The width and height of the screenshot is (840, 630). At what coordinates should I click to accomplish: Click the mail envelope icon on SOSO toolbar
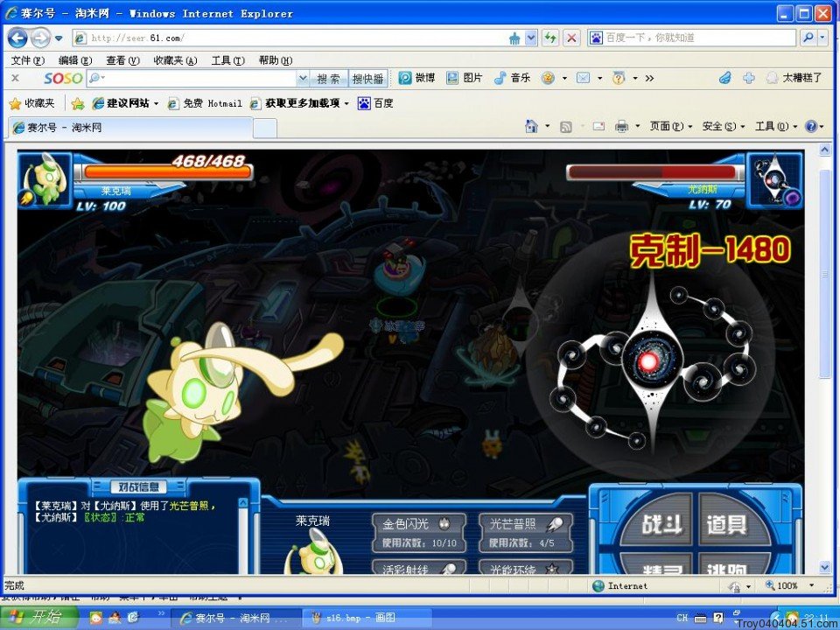(x=583, y=78)
